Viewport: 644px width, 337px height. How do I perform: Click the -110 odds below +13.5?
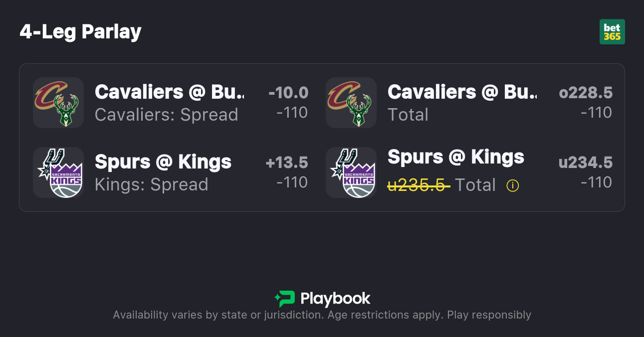(x=292, y=182)
